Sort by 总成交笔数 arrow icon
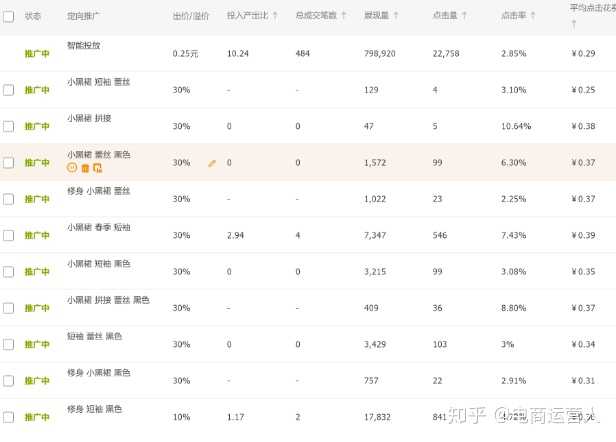Image resolution: width=616 pixels, height=442 pixels. tap(343, 16)
